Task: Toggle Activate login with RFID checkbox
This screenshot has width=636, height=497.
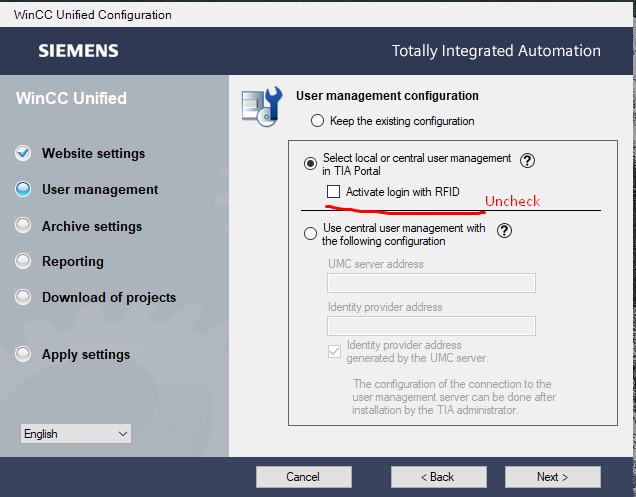Action: (x=333, y=191)
